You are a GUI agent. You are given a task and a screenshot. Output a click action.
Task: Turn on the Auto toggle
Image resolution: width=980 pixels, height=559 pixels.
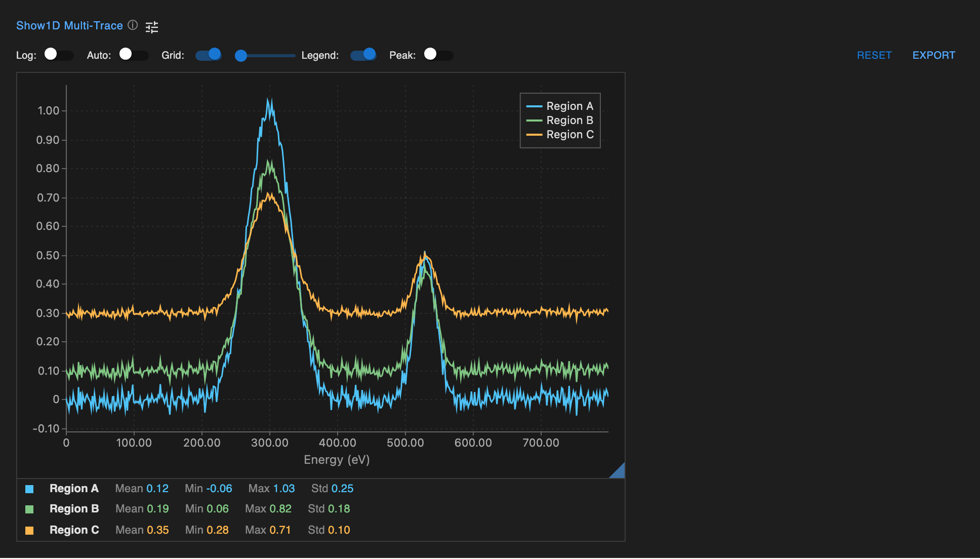(133, 54)
